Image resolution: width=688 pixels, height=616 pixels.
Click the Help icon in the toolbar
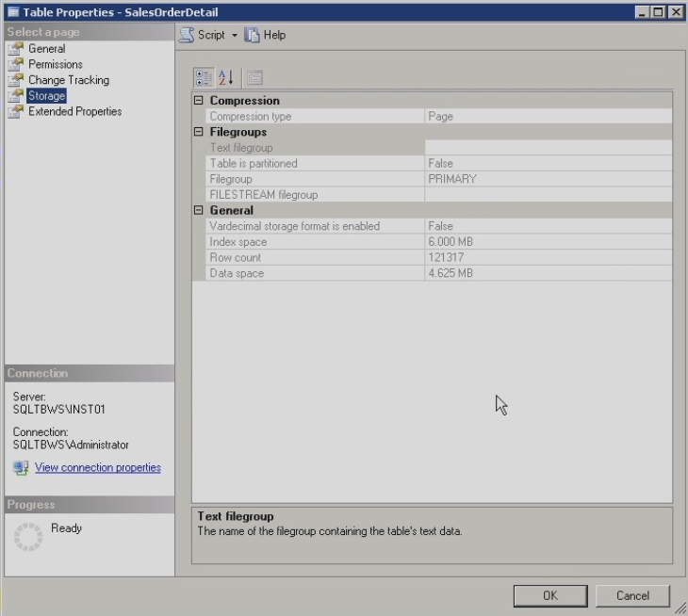[252, 35]
